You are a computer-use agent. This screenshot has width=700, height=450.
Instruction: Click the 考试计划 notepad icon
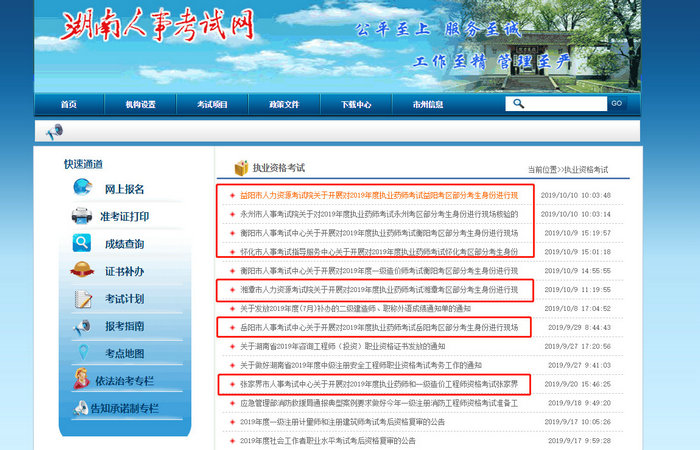(x=82, y=298)
